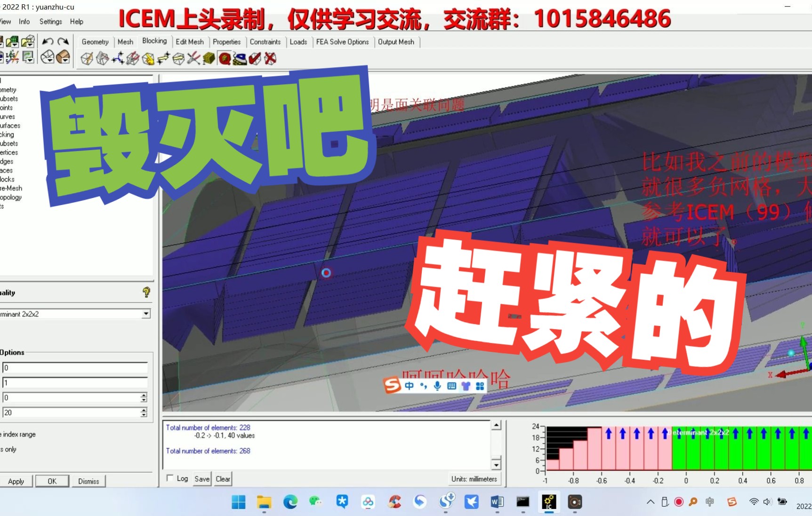The image size is (812, 516).
Task: Select the Delete Block red X tool
Action: point(270,58)
